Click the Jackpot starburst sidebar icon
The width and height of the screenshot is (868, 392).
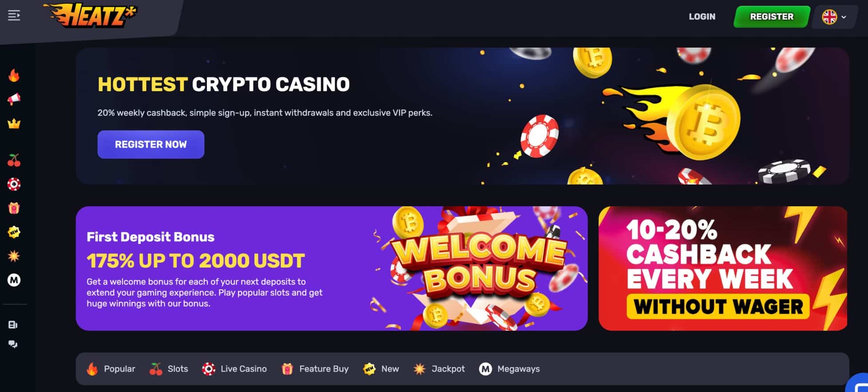point(14,256)
